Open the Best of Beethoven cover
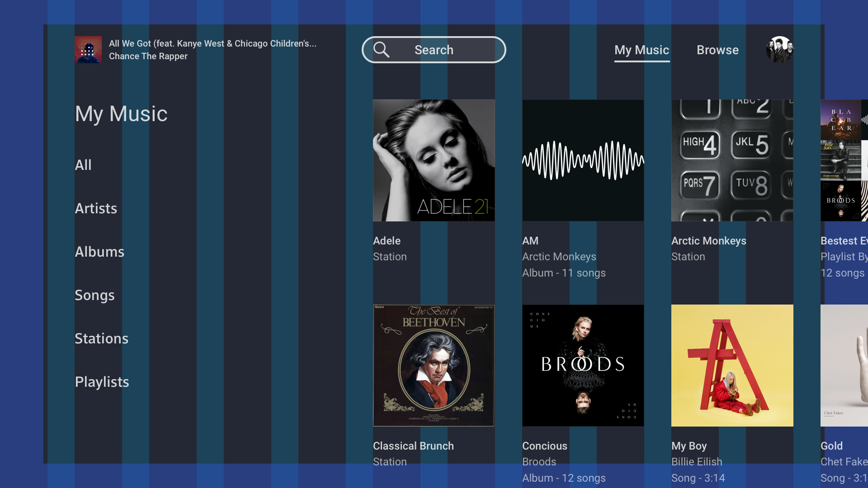 pos(434,366)
